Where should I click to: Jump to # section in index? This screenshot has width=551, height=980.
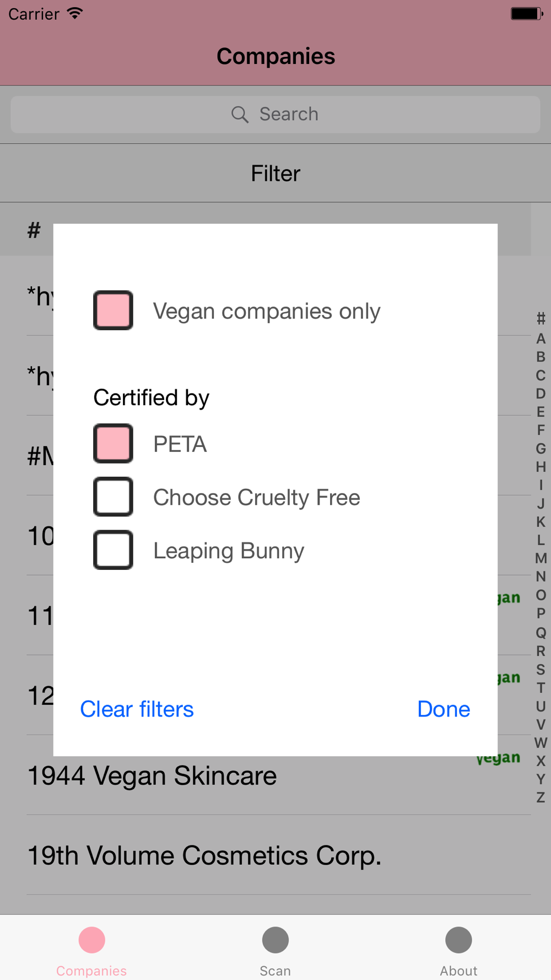pos(541,318)
